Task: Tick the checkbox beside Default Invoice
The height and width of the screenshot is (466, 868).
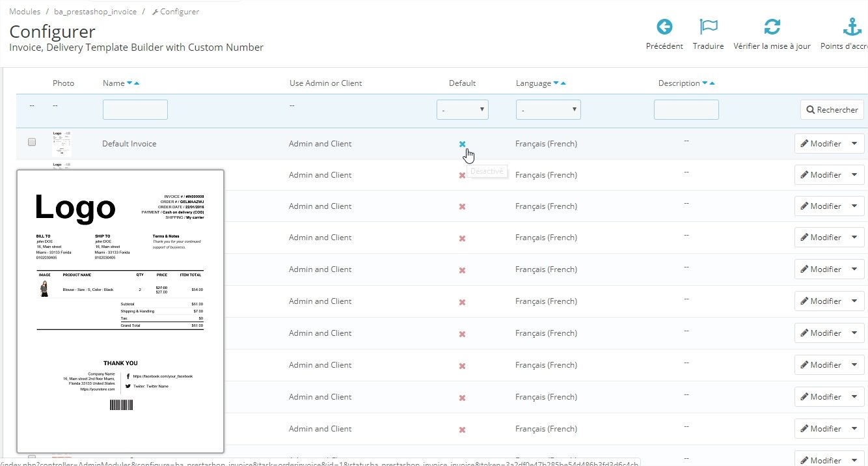Action: [x=32, y=142]
